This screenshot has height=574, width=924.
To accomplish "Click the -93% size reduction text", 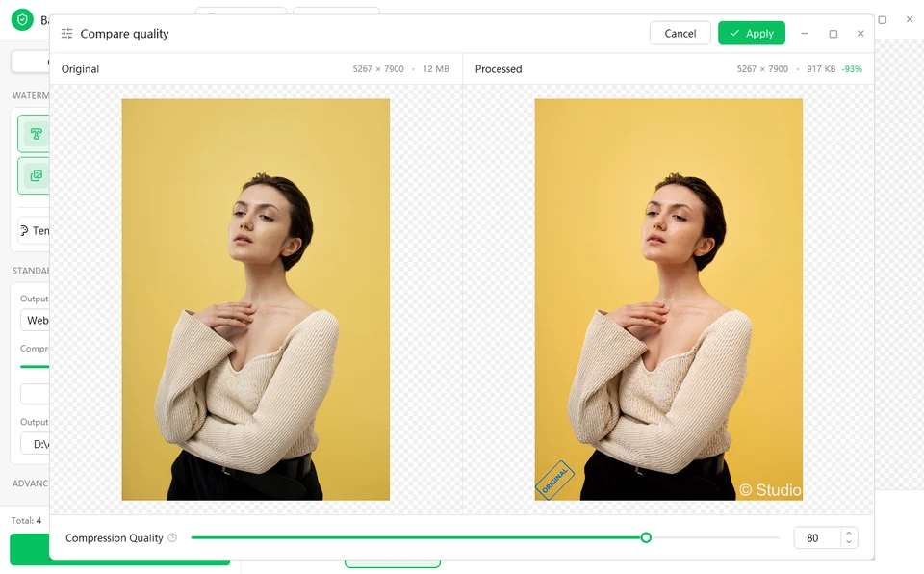I will pos(852,69).
